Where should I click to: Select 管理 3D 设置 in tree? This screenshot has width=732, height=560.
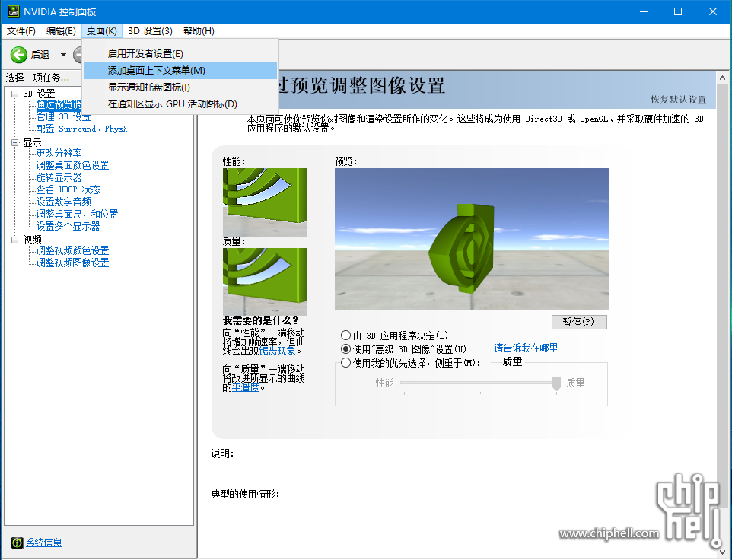coord(63,116)
